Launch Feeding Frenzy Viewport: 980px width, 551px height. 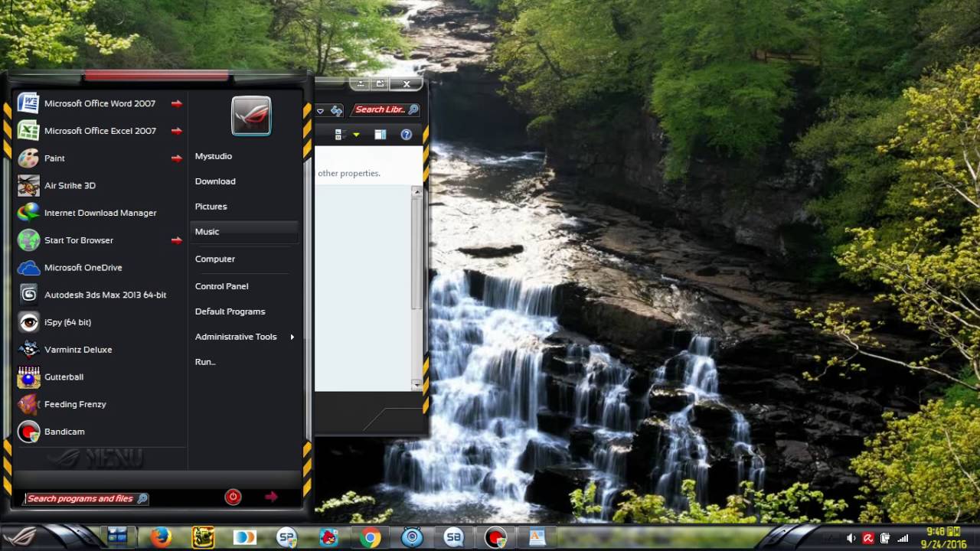(x=100, y=404)
